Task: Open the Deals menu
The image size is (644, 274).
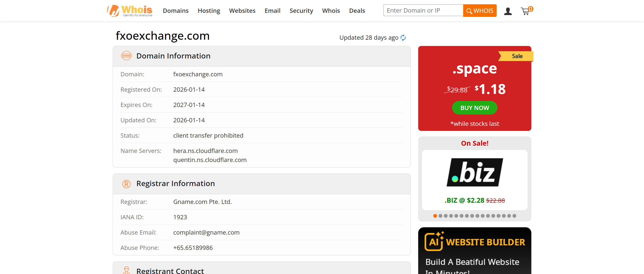Action: [x=357, y=11]
